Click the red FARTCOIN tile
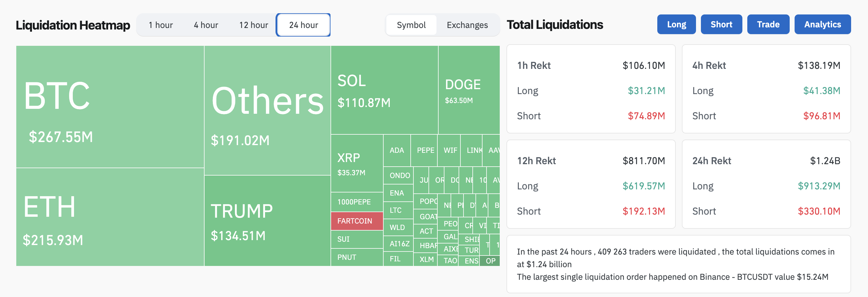868x297 pixels. click(x=357, y=221)
